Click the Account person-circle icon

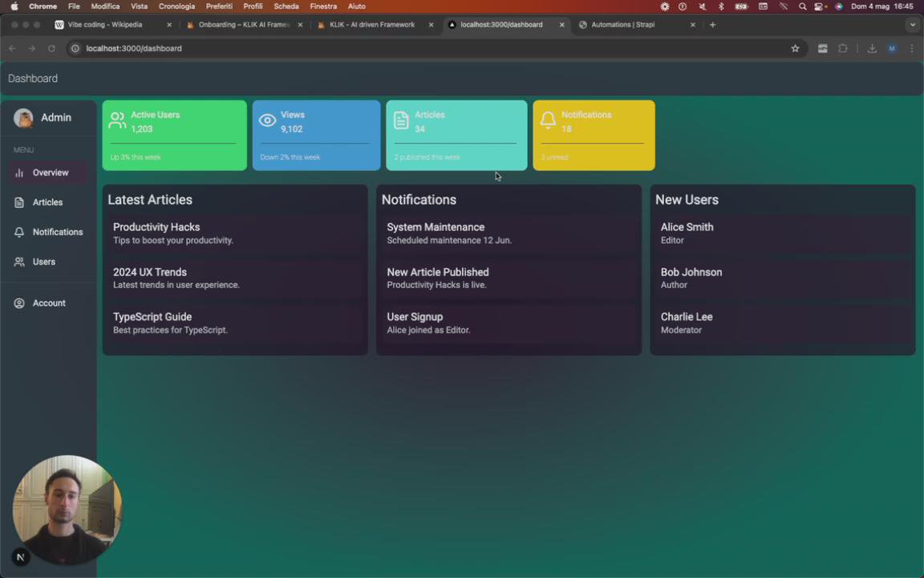click(19, 303)
